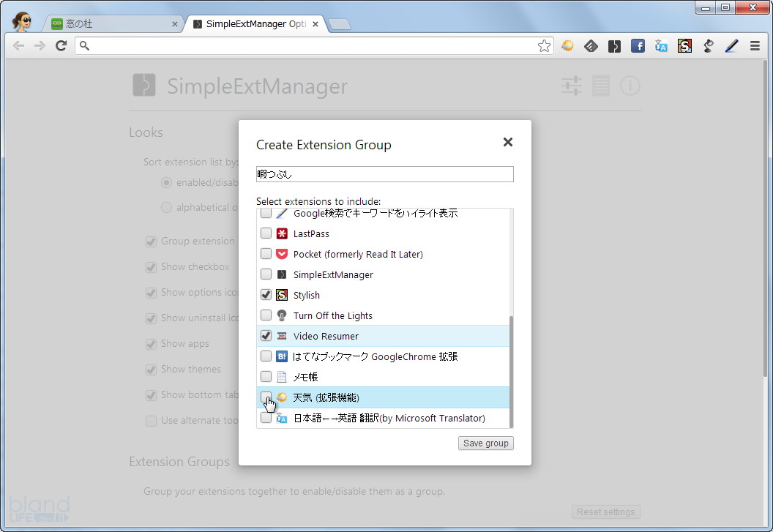Uncheck the Video Resumer checkbox
The height and width of the screenshot is (532, 773).
click(x=266, y=335)
